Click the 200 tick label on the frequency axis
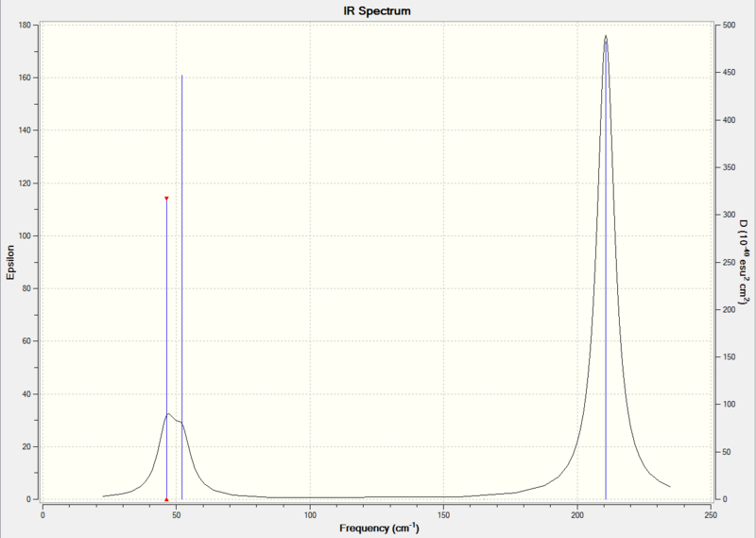Image resolution: width=756 pixels, height=538 pixels. 577,515
